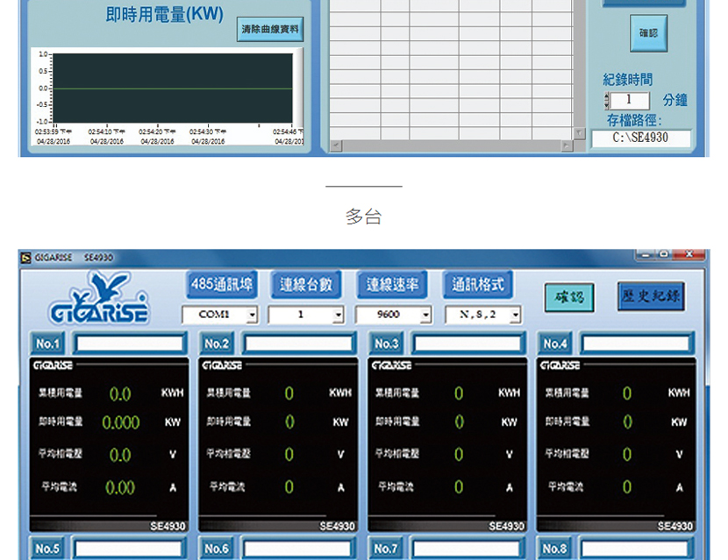Click No.1 meter's 0.000 KW reading
This screenshot has width=728, height=560.
pos(121,422)
